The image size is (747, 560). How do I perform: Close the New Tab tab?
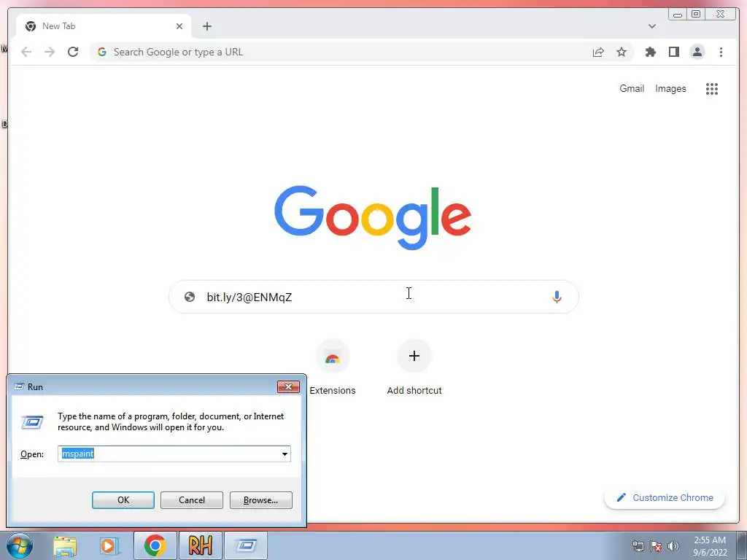pyautogui.click(x=179, y=26)
